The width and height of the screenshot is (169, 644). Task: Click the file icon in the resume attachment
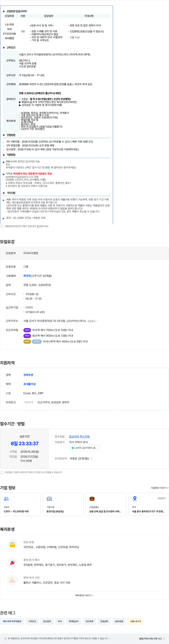pos(73,448)
